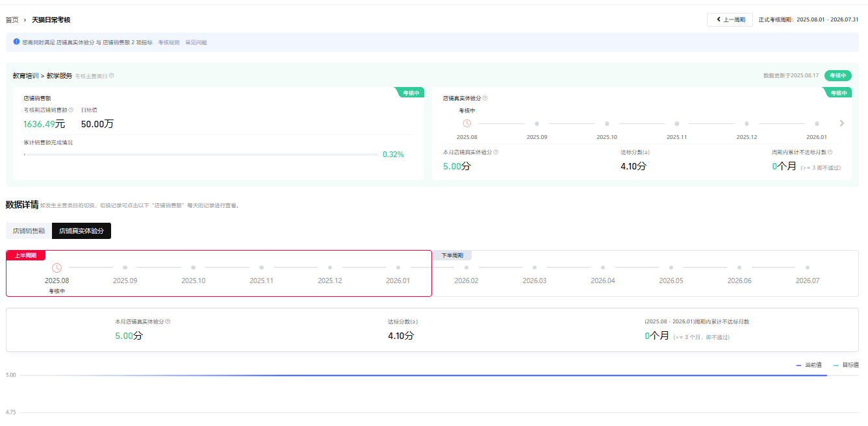Click help icon next to 考核期店铺销售额

(x=71, y=110)
